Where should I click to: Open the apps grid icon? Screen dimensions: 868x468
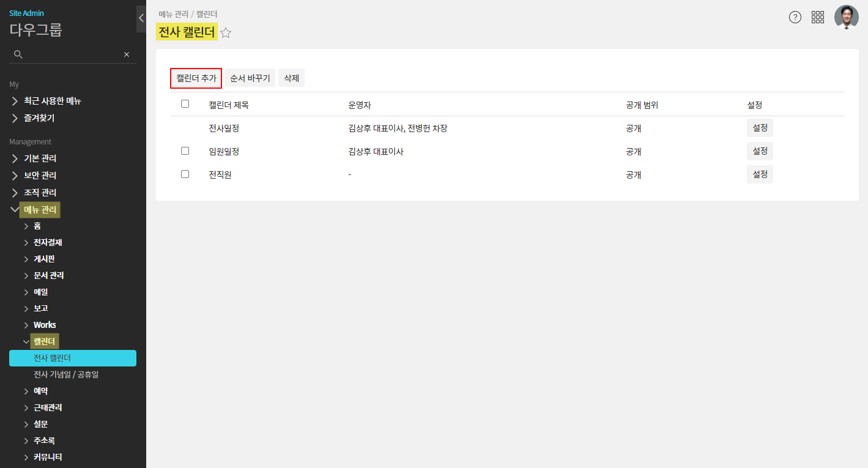pyautogui.click(x=817, y=17)
